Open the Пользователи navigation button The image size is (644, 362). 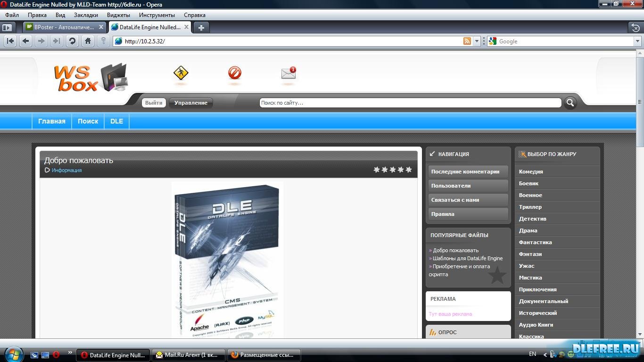point(468,186)
